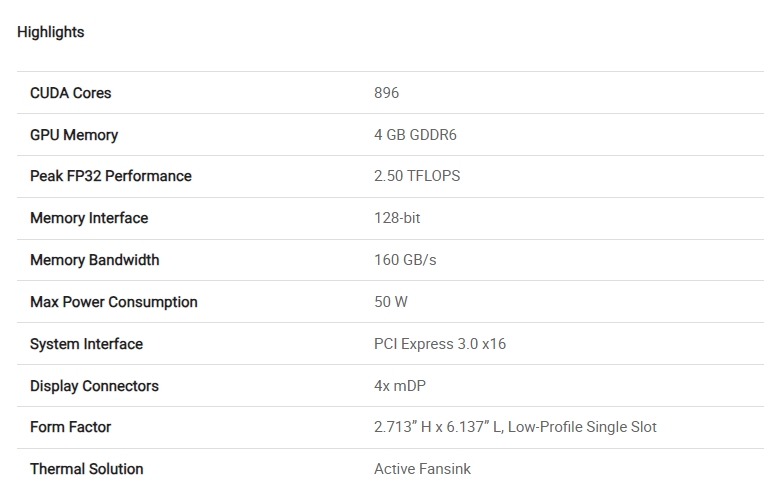
Task: Click the Display Connectors label
Action: (94, 386)
